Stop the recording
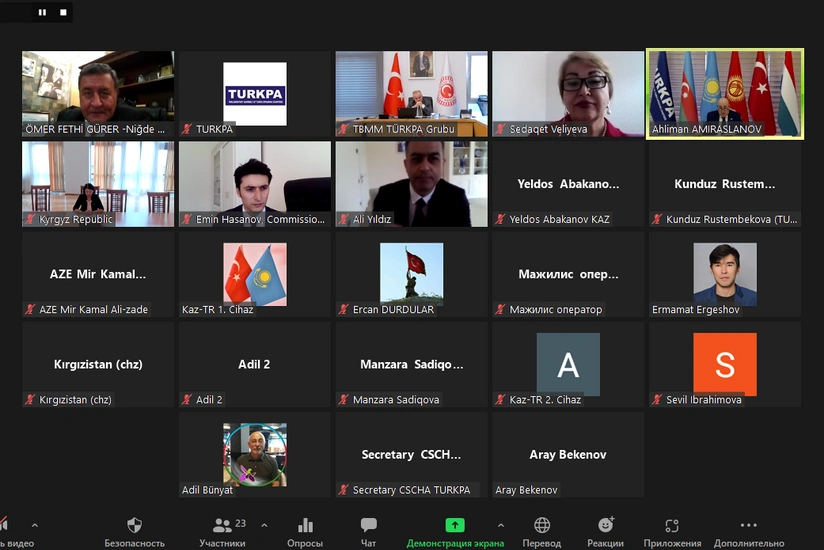The height and width of the screenshot is (550, 824). coord(63,12)
